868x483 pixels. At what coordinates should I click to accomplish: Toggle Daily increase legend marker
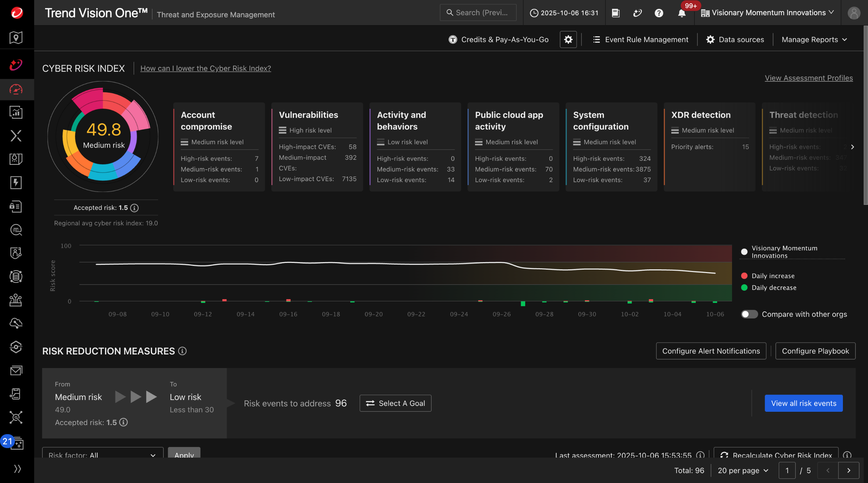tap(744, 276)
